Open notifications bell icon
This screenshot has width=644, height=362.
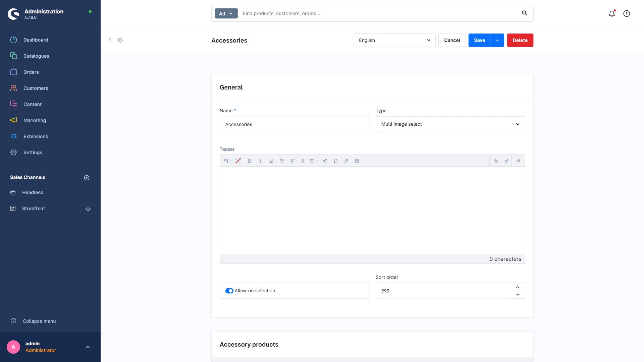tap(612, 13)
